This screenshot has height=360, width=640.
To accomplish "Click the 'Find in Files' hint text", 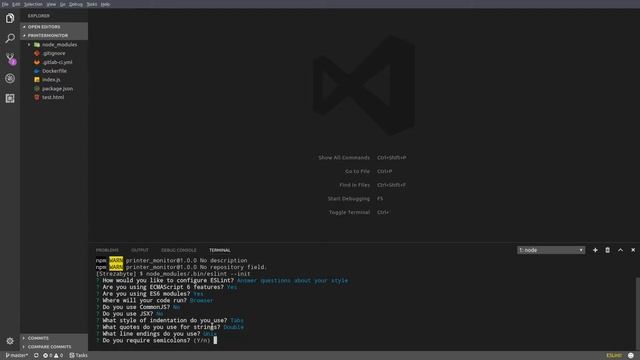I will tap(354, 185).
